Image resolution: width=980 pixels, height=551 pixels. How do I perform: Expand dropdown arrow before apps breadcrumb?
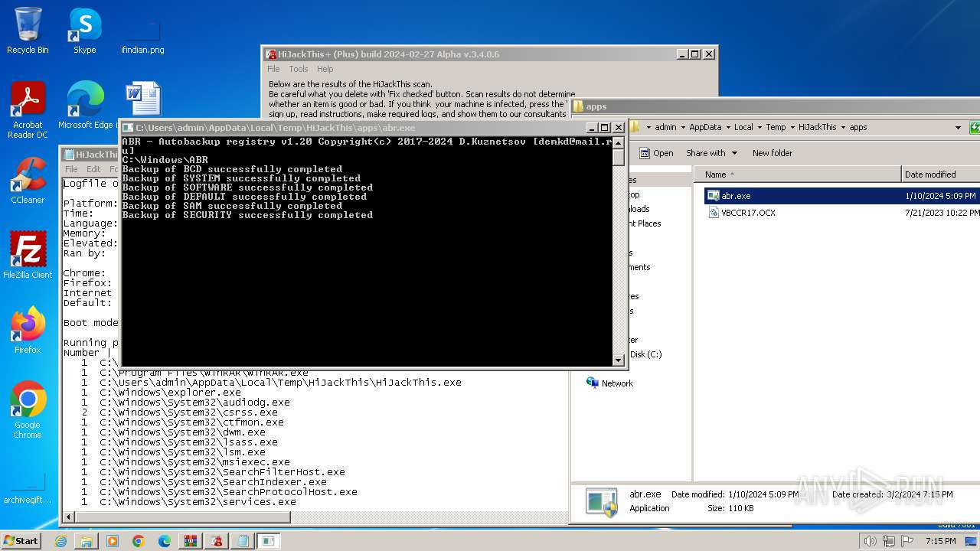[843, 128]
